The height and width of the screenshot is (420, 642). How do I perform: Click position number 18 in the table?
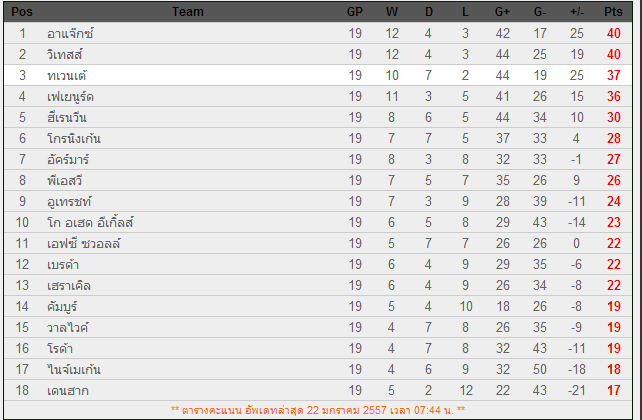pos(22,390)
